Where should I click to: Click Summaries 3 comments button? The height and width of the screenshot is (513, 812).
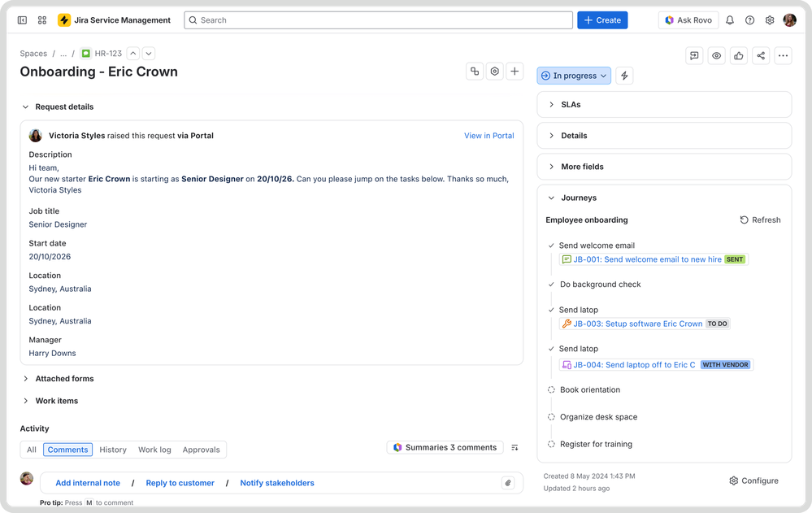point(445,448)
